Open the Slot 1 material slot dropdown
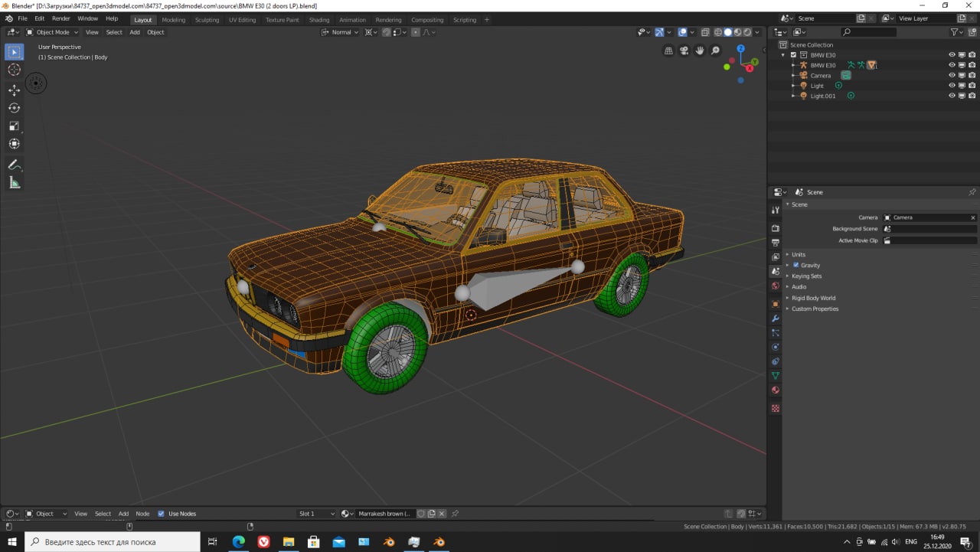 coord(317,514)
